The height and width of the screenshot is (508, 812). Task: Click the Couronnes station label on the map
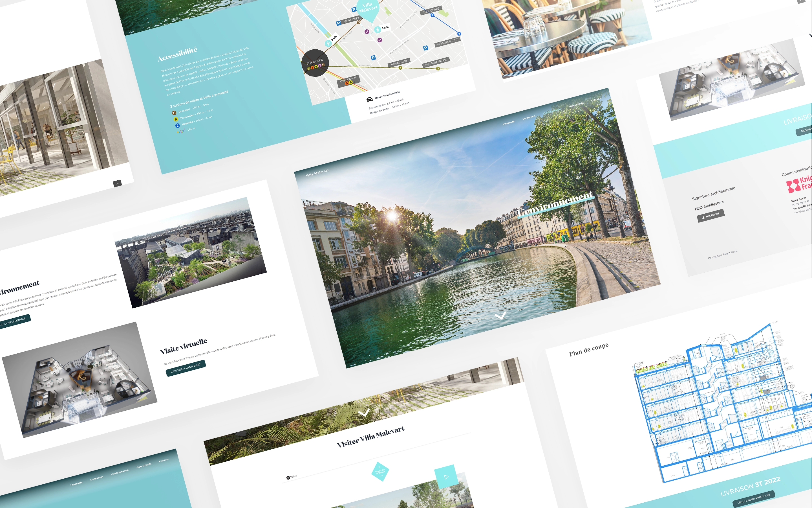[x=431, y=10]
